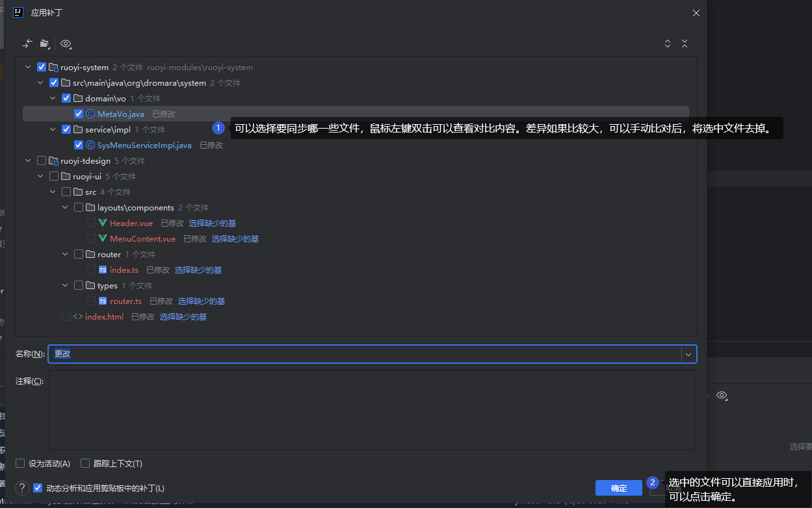Click 选择缺少的基 link for Header.vue
812x508 pixels.
coord(213,223)
